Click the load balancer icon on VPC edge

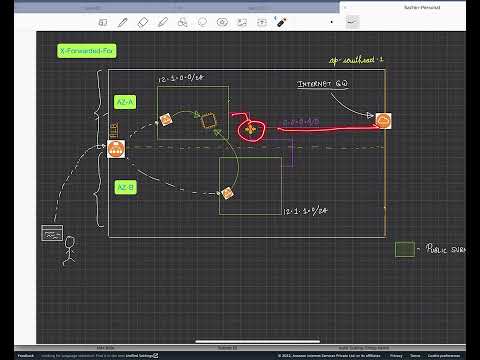pyautogui.click(x=116, y=149)
